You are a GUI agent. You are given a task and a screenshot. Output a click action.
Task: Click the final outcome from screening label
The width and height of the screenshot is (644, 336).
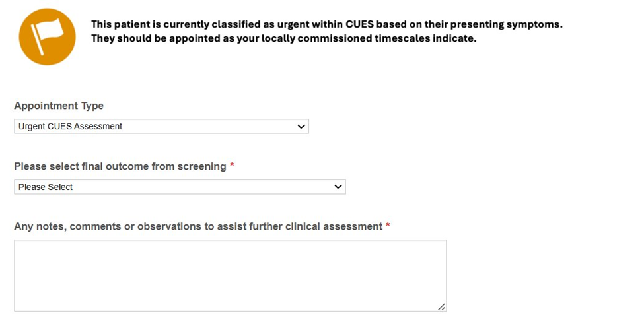pos(120,166)
